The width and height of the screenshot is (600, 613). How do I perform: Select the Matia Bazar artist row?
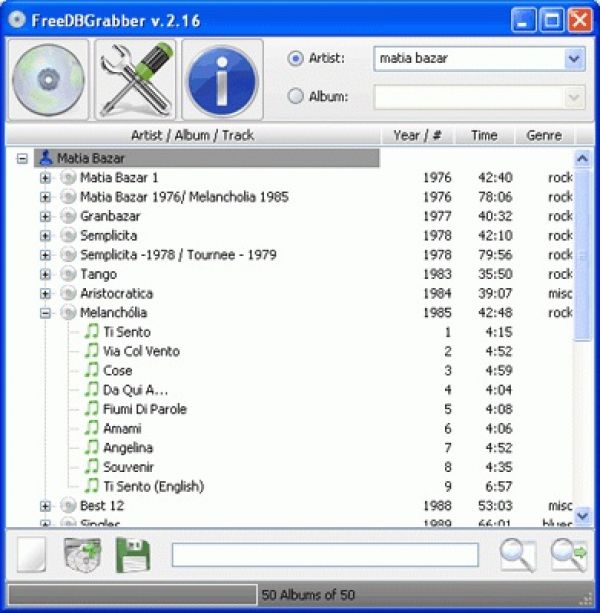coord(207,158)
